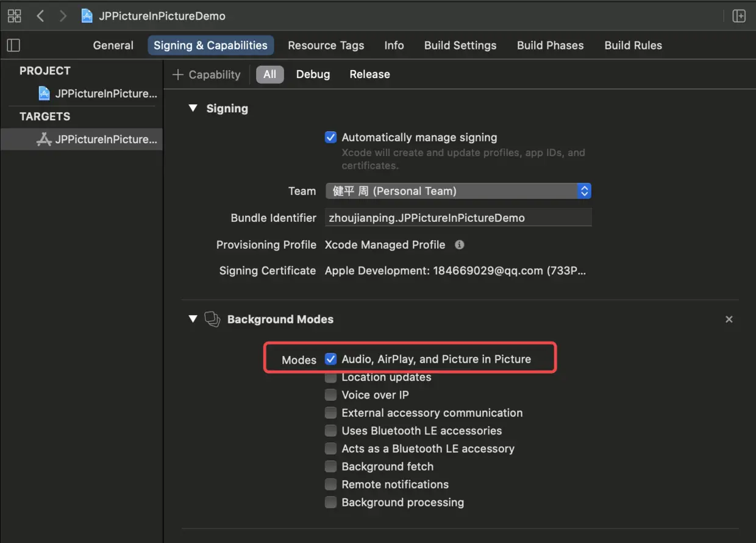
Task: Add a new Capability
Action: pyautogui.click(x=207, y=74)
